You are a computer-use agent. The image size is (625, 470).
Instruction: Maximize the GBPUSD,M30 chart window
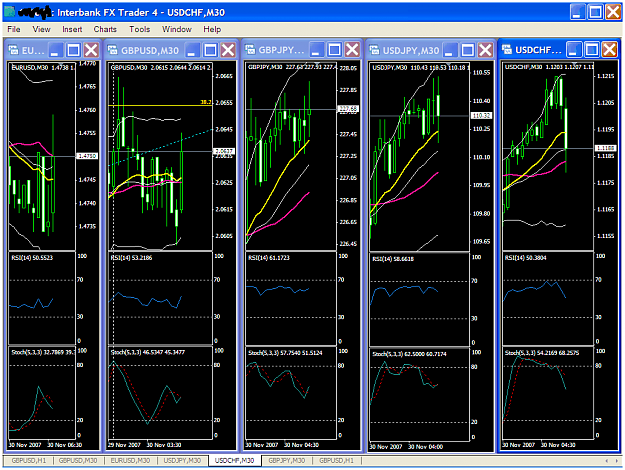click(x=210, y=50)
